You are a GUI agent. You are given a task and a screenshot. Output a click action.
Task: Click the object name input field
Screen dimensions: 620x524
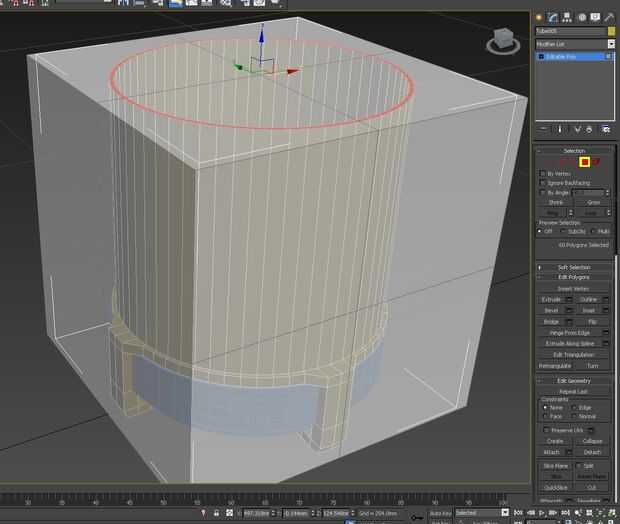(570, 31)
